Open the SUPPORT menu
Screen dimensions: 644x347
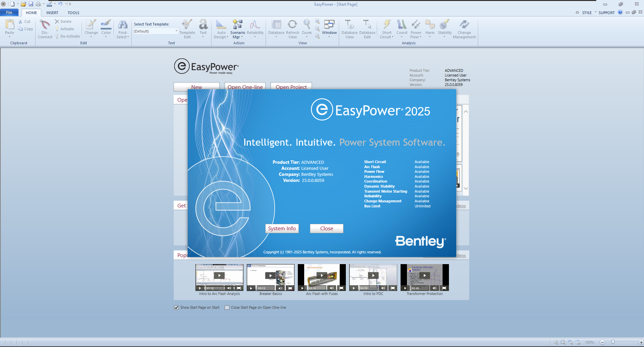[x=606, y=13]
